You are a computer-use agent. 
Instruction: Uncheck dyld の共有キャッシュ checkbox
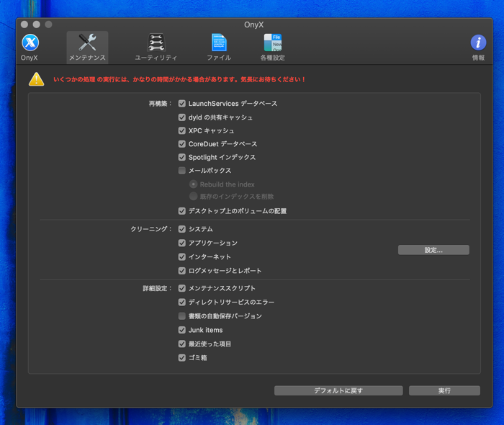182,117
